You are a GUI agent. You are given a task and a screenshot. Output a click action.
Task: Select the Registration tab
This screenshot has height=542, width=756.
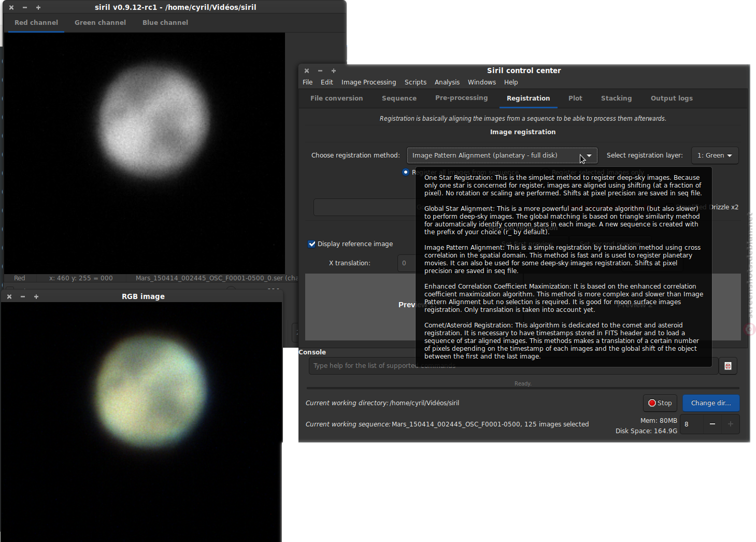[x=529, y=98]
